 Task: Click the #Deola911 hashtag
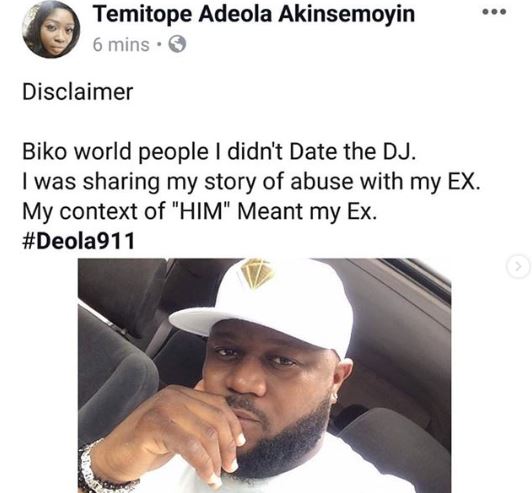tap(78, 241)
